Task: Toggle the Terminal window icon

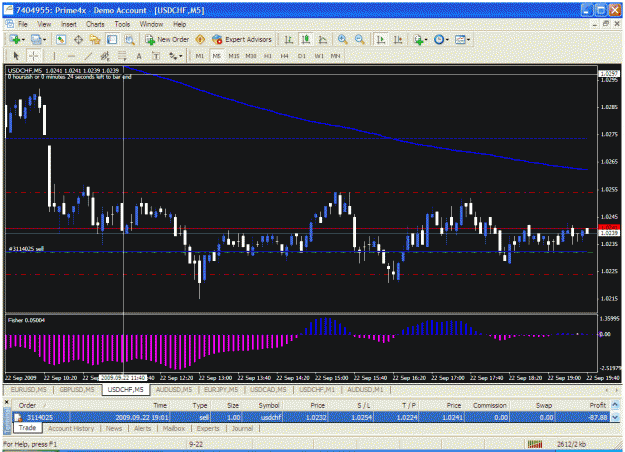Action: 112,39
